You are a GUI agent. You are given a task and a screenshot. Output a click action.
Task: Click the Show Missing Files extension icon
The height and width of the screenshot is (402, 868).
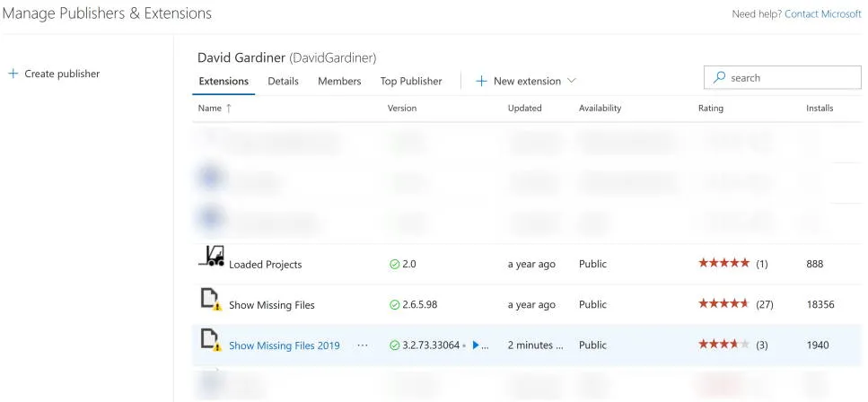click(x=210, y=300)
